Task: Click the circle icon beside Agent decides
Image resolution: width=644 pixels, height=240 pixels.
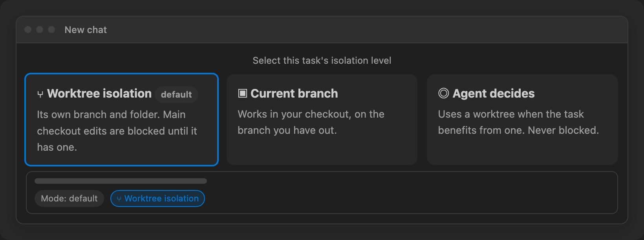Action: (x=443, y=93)
